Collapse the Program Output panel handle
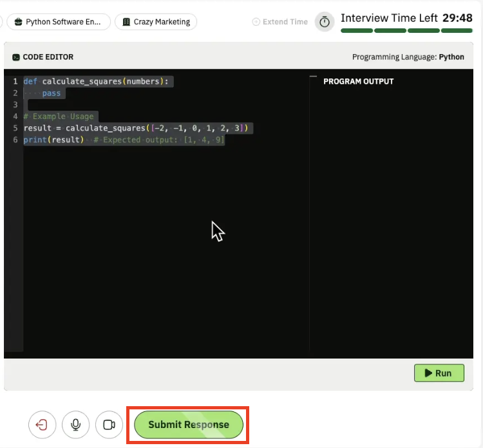Image resolution: width=483 pixels, height=448 pixels. 314,77
